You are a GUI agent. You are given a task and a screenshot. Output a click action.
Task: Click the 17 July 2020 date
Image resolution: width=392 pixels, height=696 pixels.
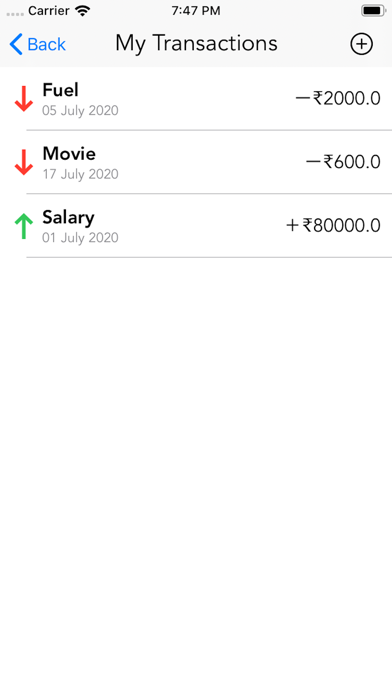80,174
